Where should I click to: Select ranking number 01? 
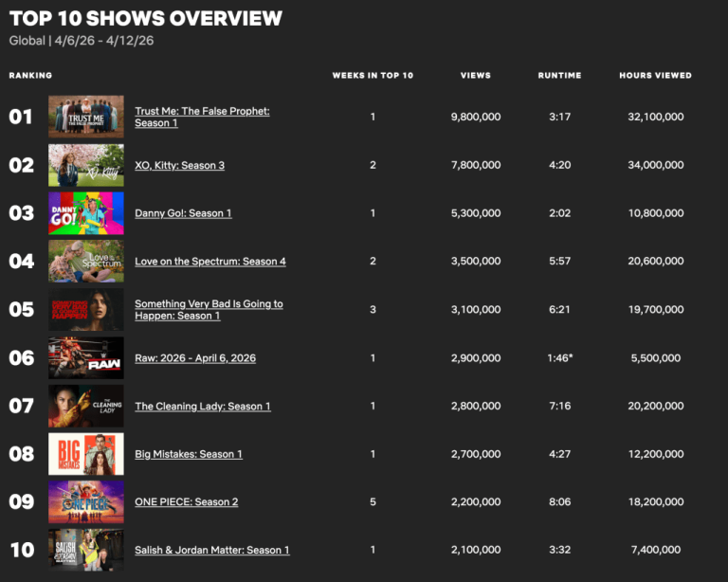[21, 117]
